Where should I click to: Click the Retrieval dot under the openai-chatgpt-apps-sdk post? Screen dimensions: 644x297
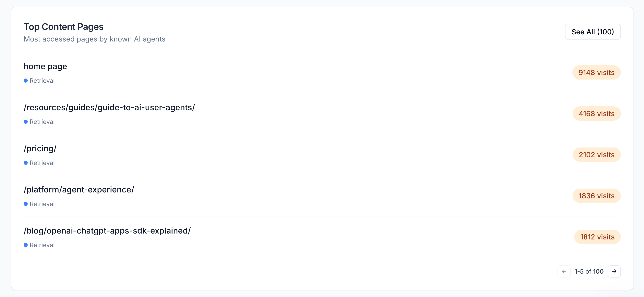[x=26, y=245]
